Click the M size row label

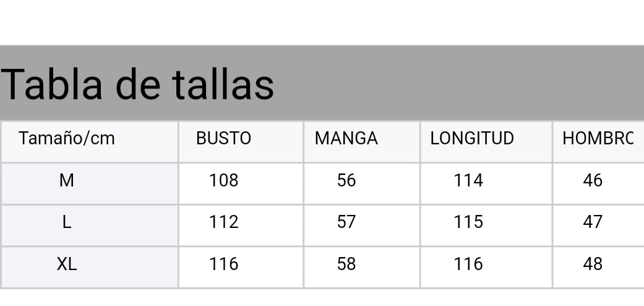[x=67, y=180]
